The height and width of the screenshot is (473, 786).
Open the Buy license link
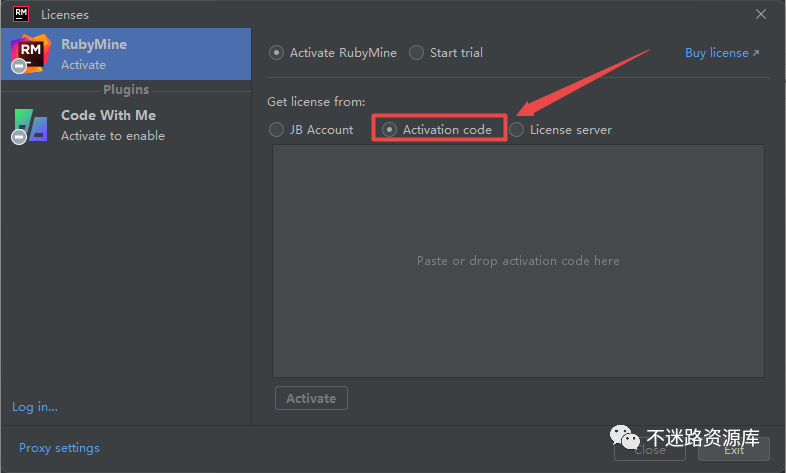(722, 53)
